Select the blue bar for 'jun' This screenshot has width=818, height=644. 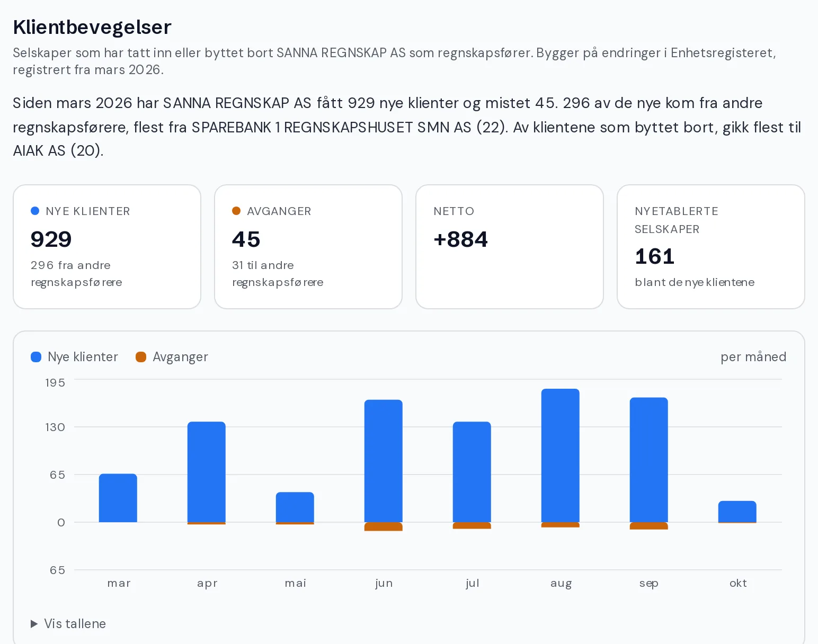[384, 461]
